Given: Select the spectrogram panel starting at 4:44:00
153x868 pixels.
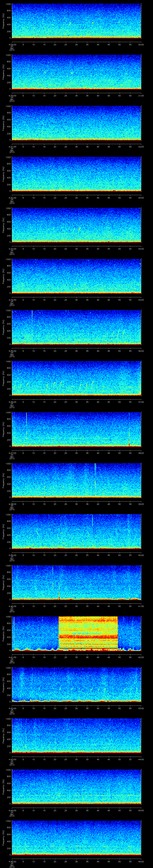Looking at the screenshot, I should [x=76, y=787].
